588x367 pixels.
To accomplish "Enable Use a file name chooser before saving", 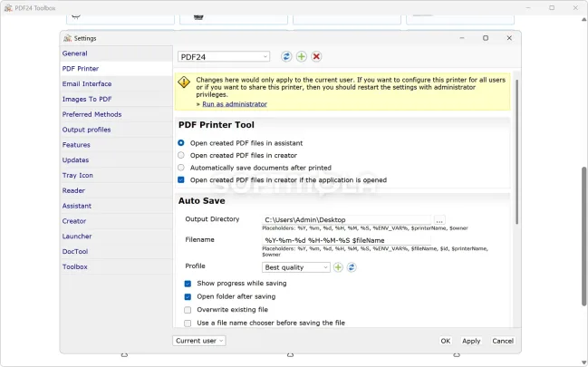I will coord(188,324).
